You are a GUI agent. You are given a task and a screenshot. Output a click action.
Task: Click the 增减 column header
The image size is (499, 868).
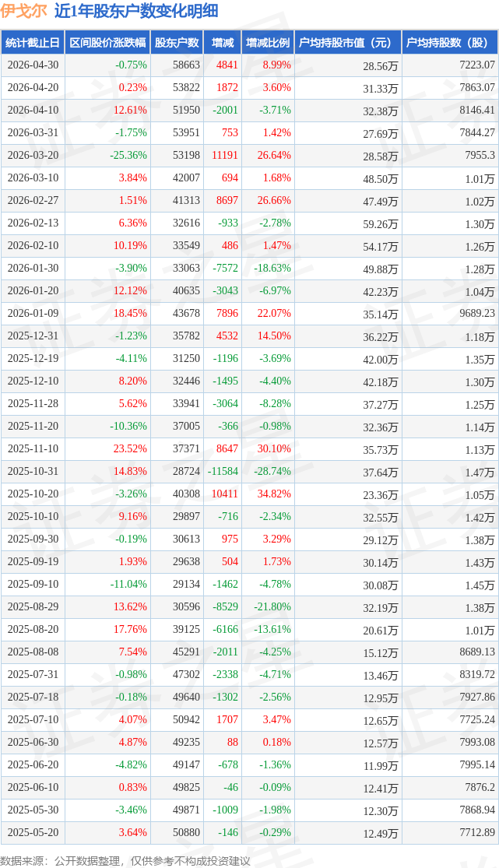tap(223, 43)
